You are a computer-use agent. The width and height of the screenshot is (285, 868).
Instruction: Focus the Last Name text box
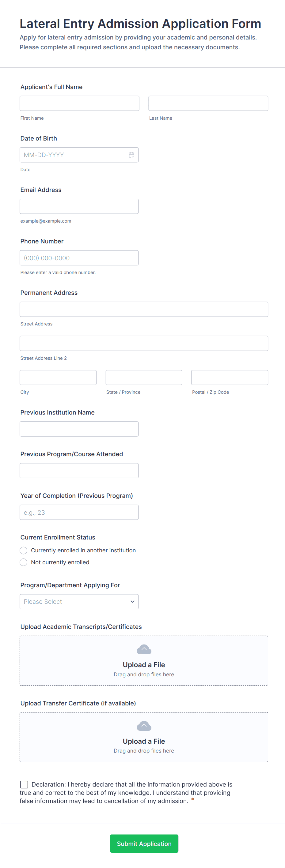point(208,103)
